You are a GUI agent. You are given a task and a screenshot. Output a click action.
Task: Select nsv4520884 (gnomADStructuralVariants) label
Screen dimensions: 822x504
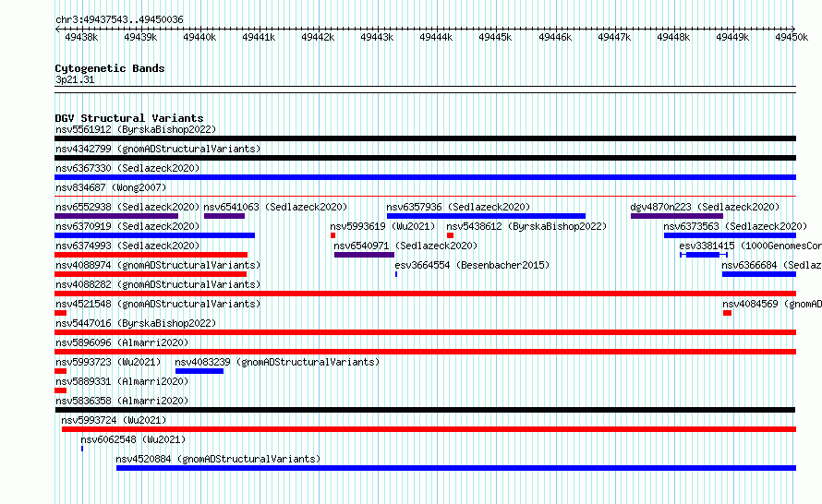[218, 459]
